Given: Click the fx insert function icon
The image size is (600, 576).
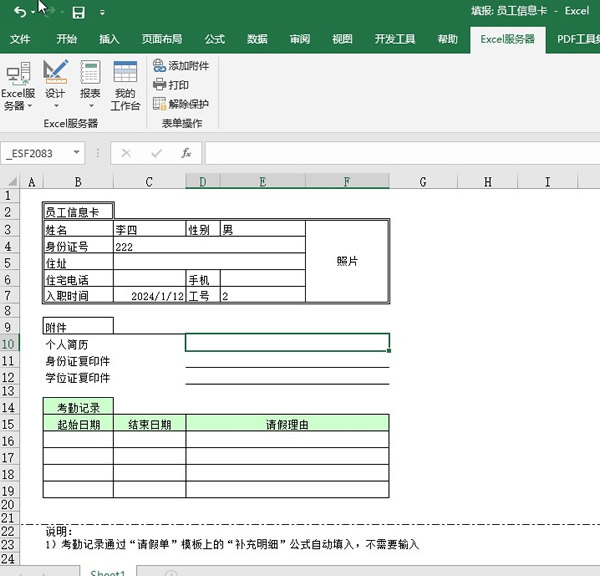Looking at the screenshot, I should [x=186, y=153].
